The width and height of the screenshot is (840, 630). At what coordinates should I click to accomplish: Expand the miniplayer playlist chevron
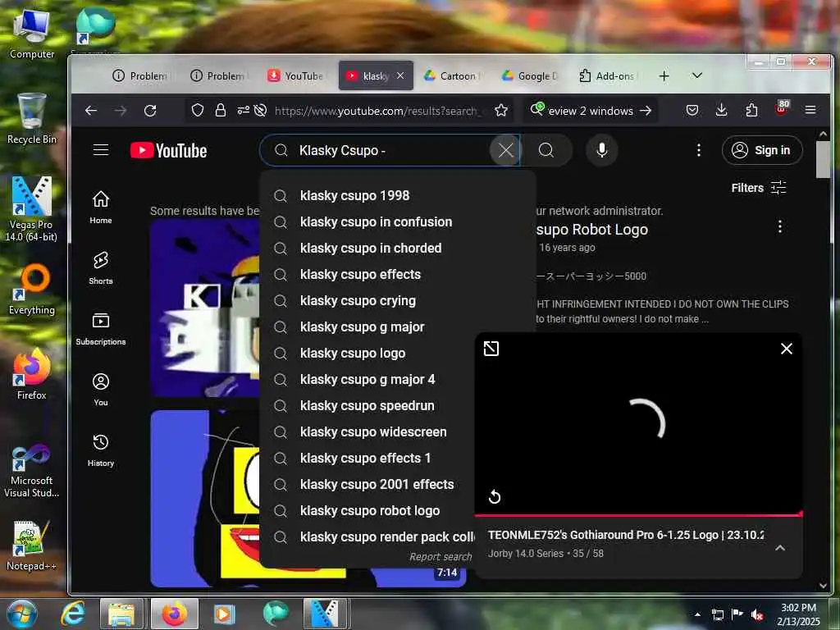pyautogui.click(x=780, y=547)
